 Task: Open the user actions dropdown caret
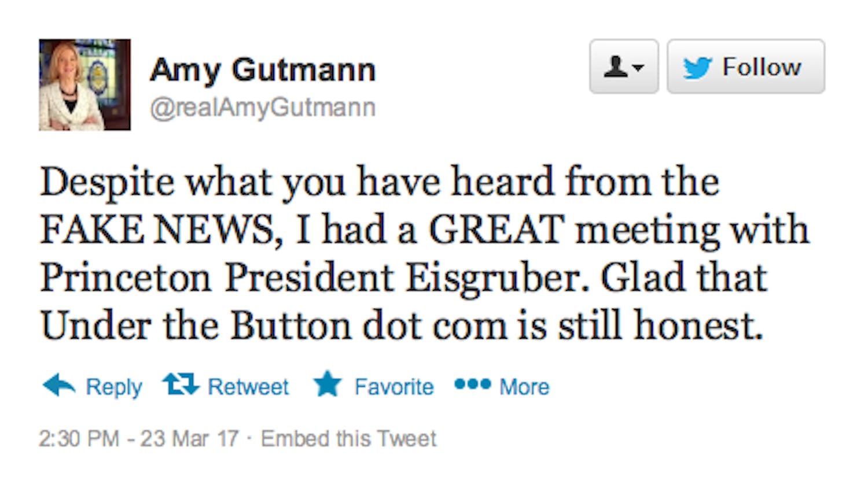pyautogui.click(x=638, y=68)
